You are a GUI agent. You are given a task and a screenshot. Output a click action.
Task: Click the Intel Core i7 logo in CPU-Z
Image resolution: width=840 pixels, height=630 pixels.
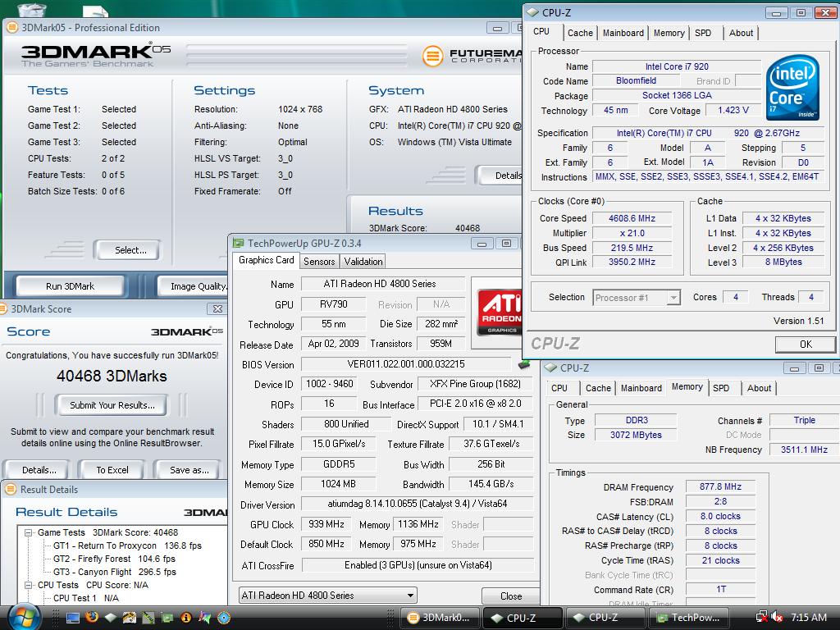(792, 87)
